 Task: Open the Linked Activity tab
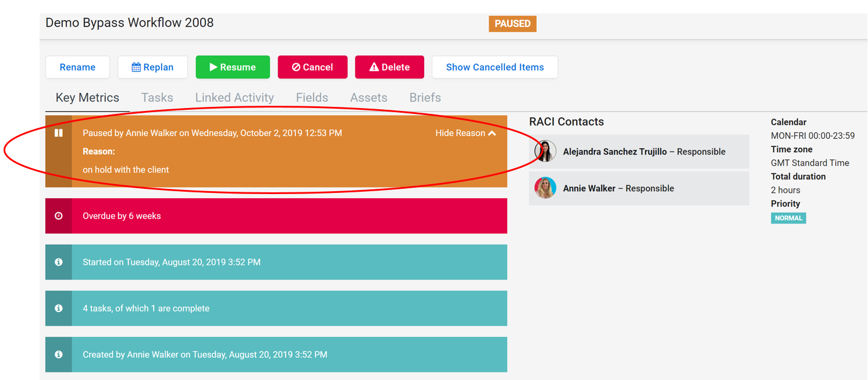[234, 98]
